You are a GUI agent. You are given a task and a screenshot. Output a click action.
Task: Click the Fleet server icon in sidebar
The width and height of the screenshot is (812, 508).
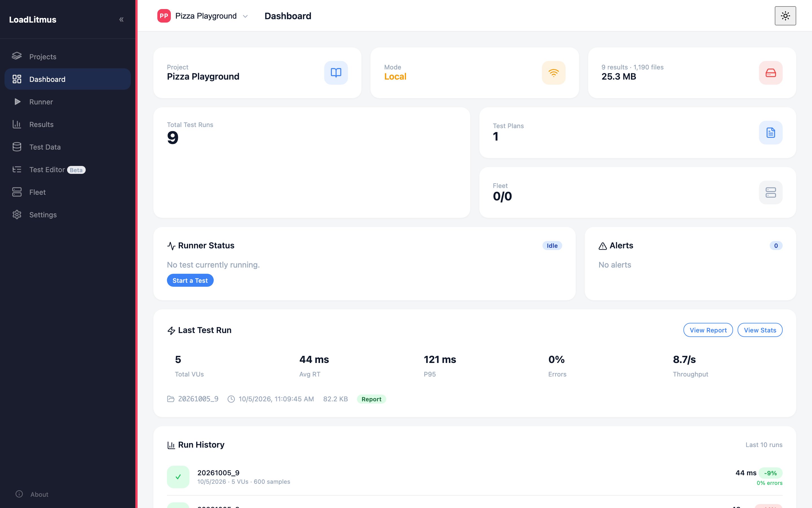[17, 192]
